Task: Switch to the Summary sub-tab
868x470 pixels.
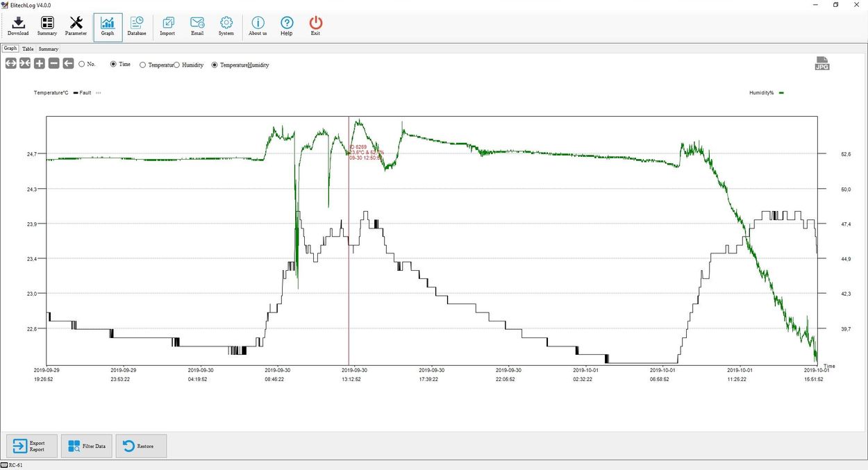Action: click(x=49, y=49)
